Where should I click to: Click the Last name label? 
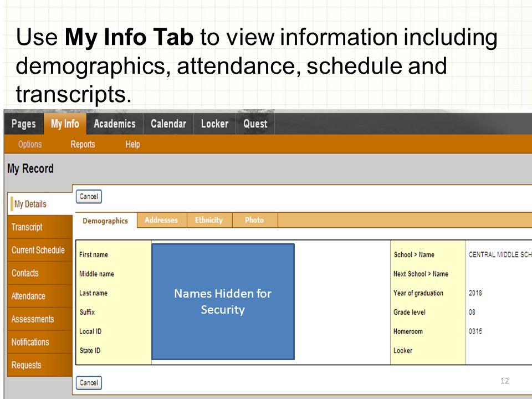[x=93, y=293]
